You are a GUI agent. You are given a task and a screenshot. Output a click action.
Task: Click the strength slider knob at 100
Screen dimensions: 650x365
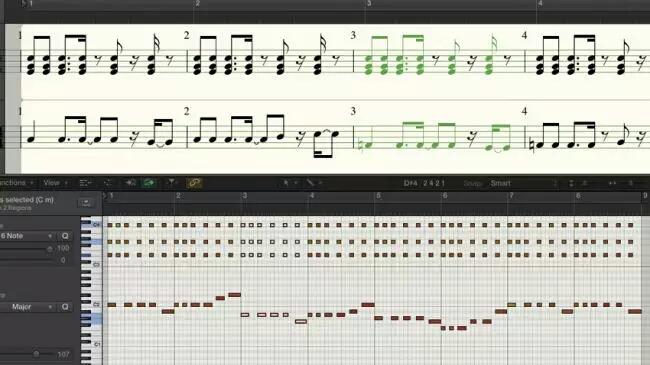[50, 249]
